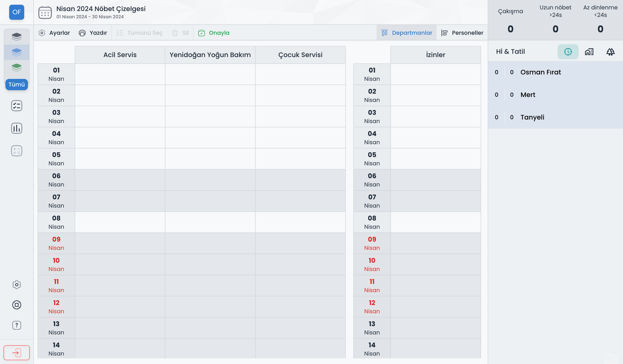Open the question mark help icon
The image size is (623, 364).
(17, 325)
